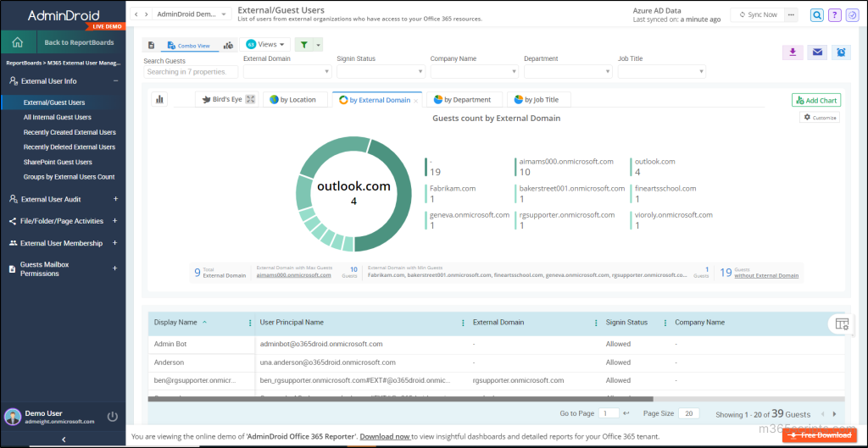Click the go-to-page enter arrow icon
The width and height of the screenshot is (868, 448).
pos(626,414)
